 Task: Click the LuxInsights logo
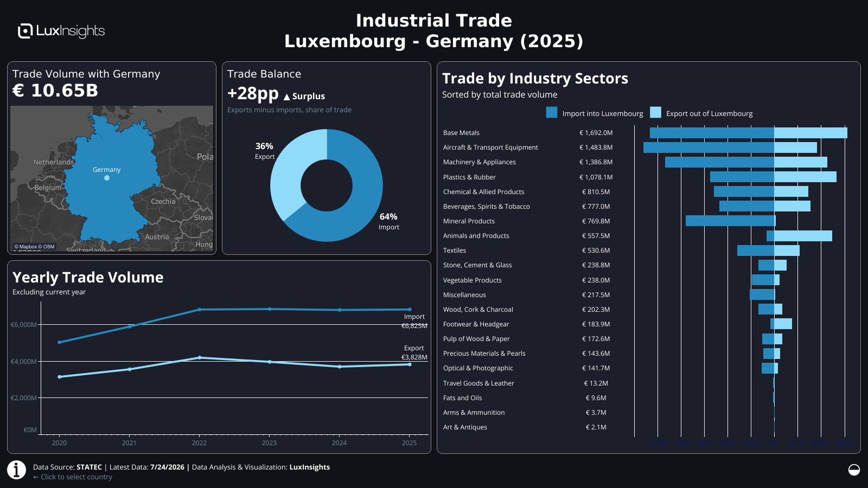pos(61,31)
